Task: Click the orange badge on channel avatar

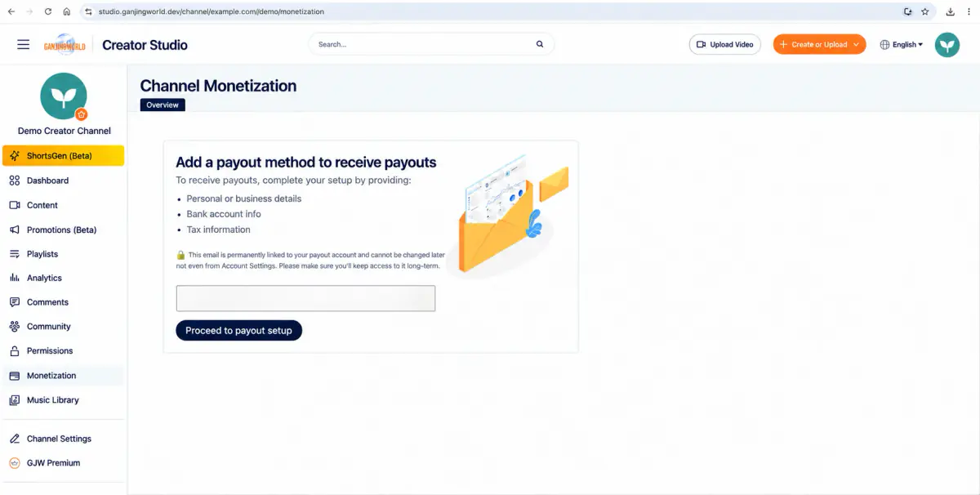Action: [81, 114]
